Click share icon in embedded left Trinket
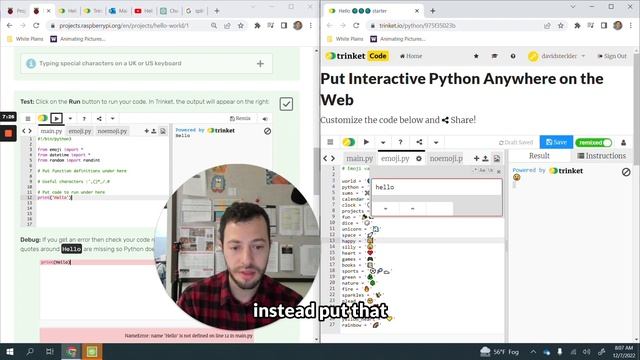This screenshot has width=640, height=360. (x=99, y=118)
